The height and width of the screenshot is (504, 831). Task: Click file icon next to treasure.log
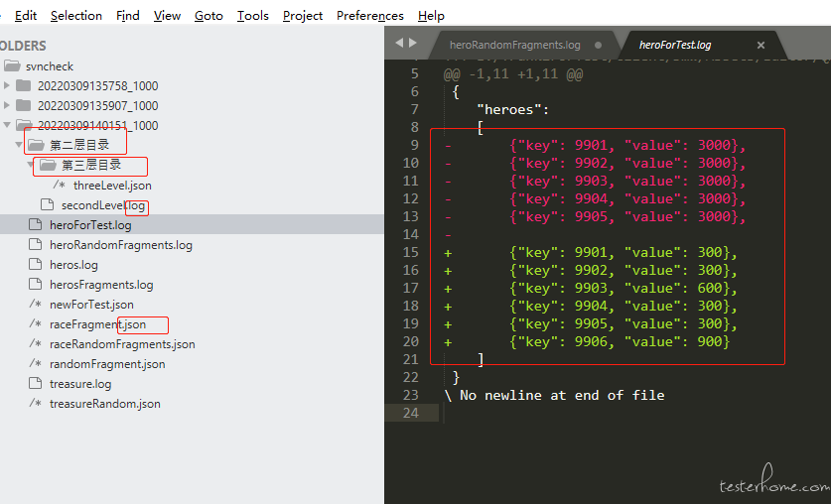(35, 383)
